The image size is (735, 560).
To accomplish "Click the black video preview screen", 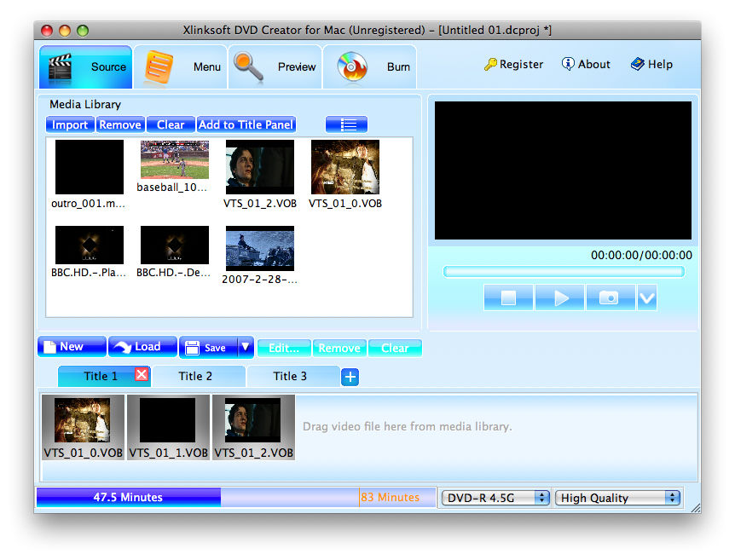I will (563, 170).
